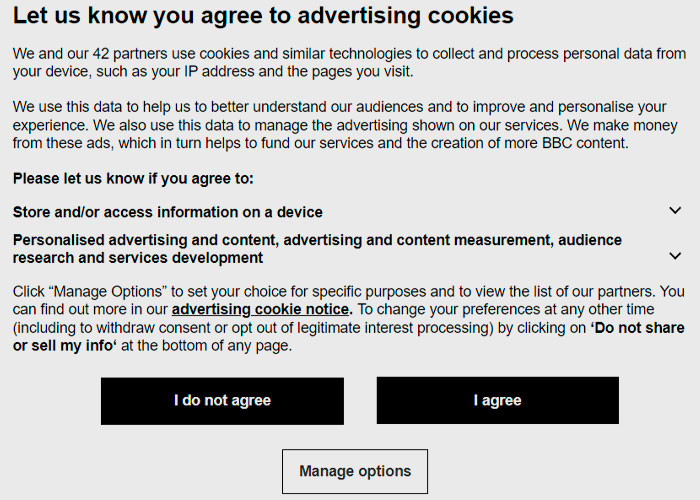The image size is (700, 500).
Task: Open the advertising cookie notice link
Action: (x=261, y=309)
